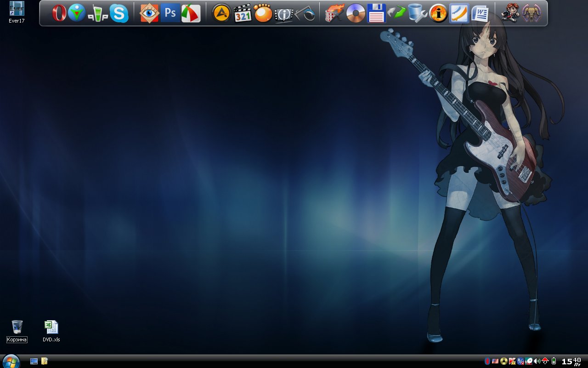
Task: Click the Корзина label text
Action: point(17,340)
